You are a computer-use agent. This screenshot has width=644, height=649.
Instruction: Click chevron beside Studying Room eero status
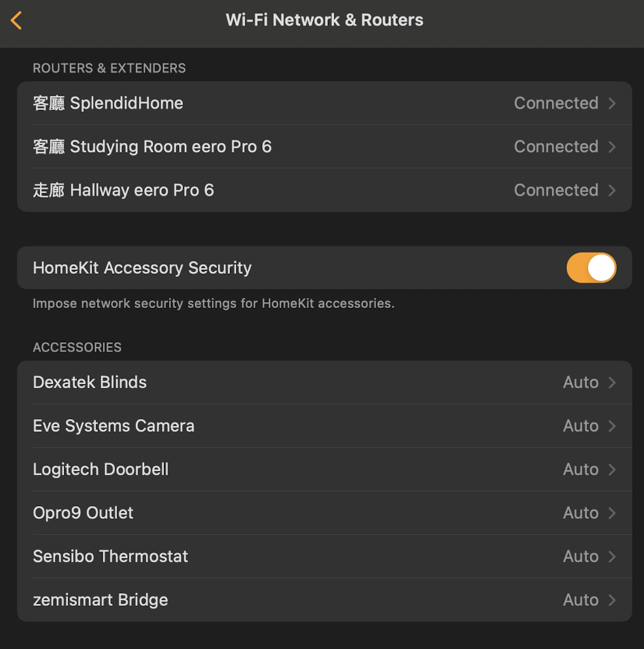pyautogui.click(x=612, y=147)
